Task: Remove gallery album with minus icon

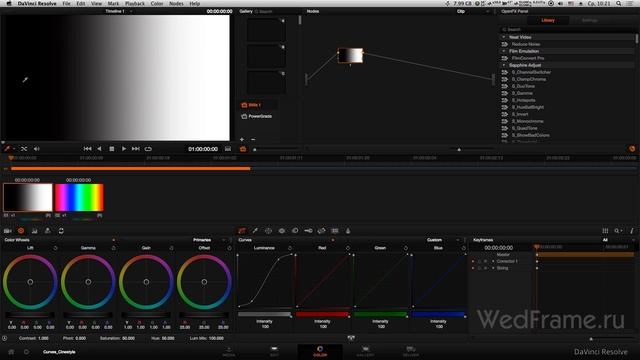Action: point(253,140)
